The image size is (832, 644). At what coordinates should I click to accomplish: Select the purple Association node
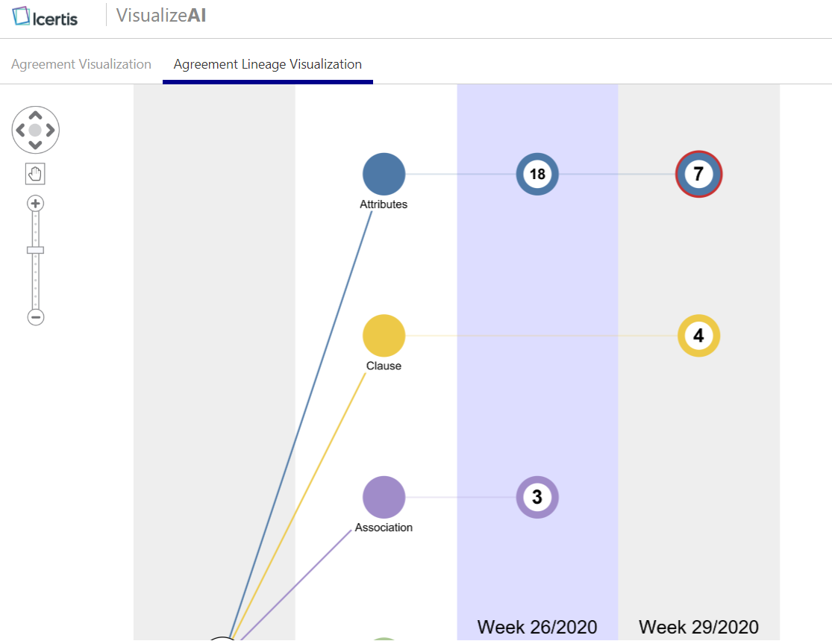tap(384, 497)
